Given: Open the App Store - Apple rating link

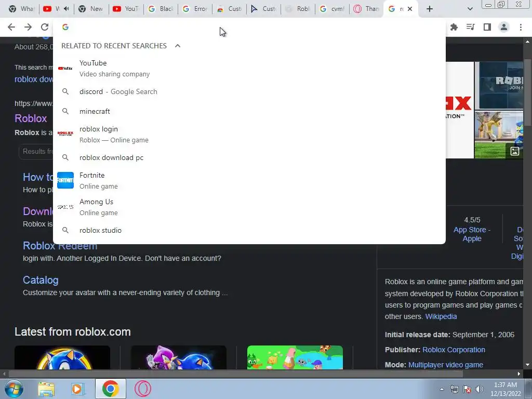Looking at the screenshot, I should coord(472,234).
